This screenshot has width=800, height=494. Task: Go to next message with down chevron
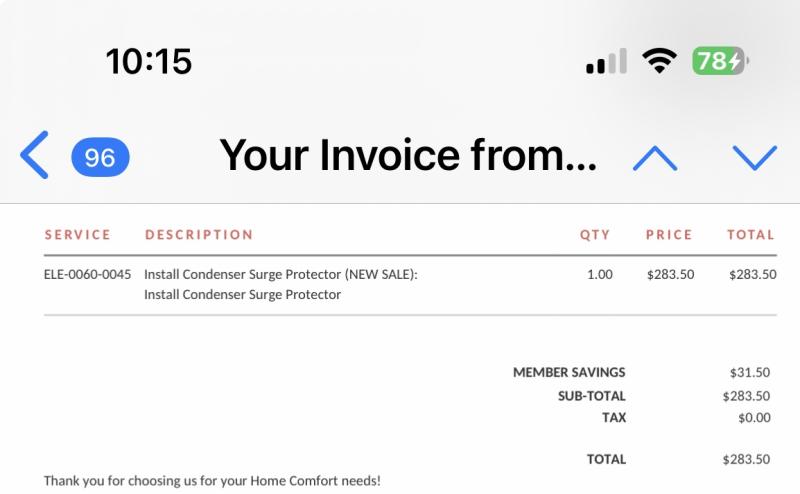pyautogui.click(x=755, y=158)
